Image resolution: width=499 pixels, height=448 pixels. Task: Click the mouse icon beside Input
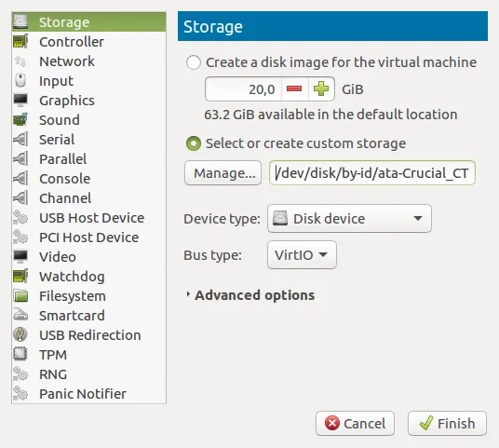20,80
